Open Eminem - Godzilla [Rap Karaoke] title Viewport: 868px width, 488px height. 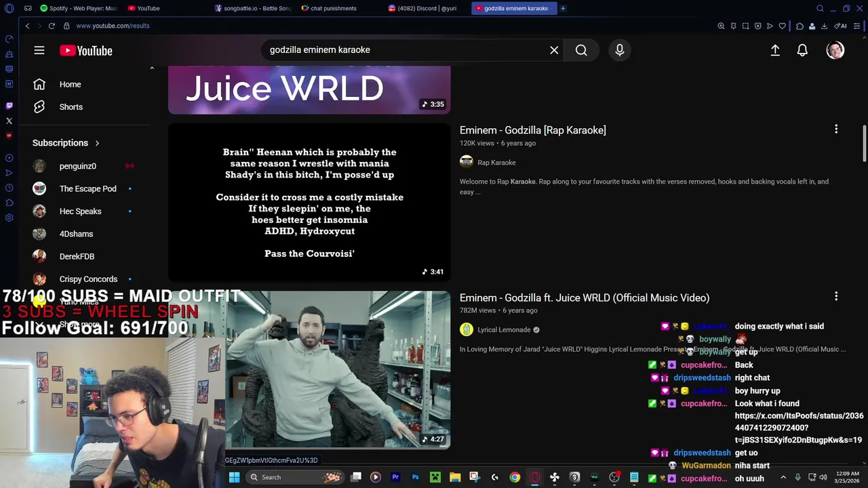[532, 130]
